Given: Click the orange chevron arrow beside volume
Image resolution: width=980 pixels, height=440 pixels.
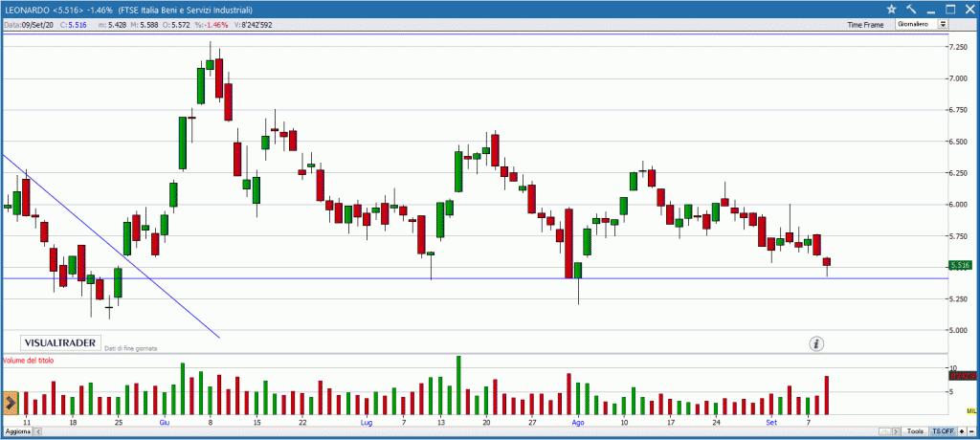Looking at the screenshot, I should [x=10, y=403].
